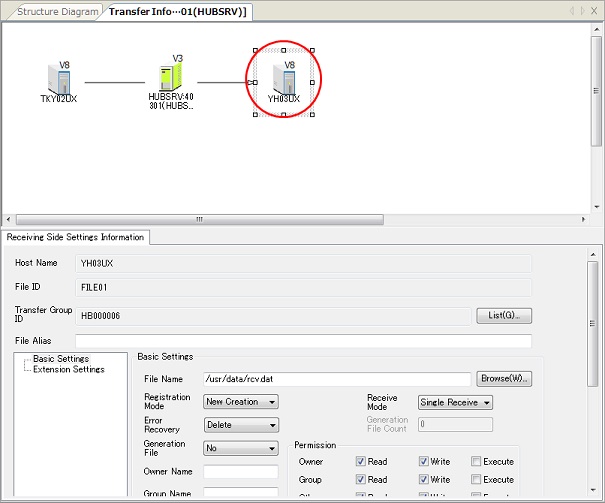This screenshot has height=503, width=605.
Task: Toggle Group Read permission checkbox
Action: coord(361,480)
